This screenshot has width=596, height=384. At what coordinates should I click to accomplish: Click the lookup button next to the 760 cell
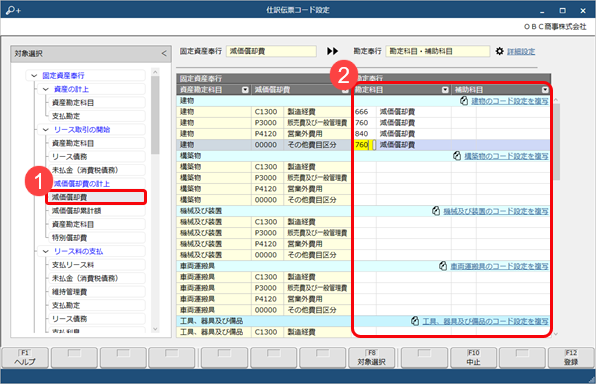374,145
